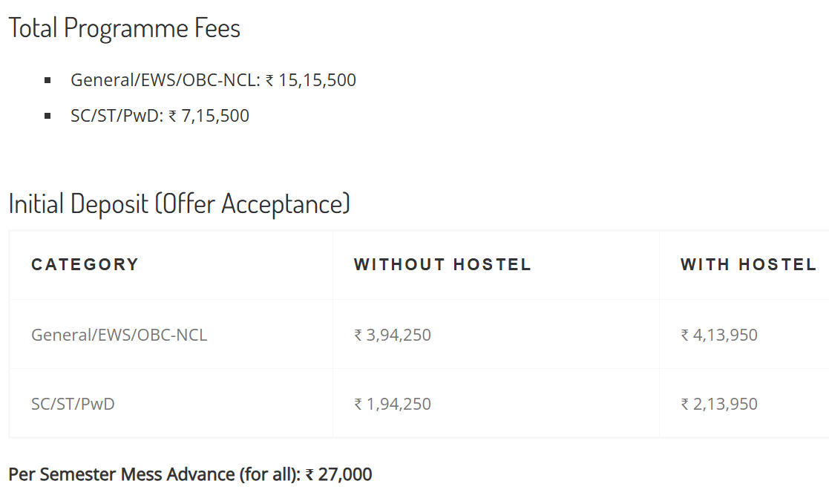The image size is (829, 504).
Task: Click the WITHOUT HOSTEL column header
Action: (x=442, y=264)
